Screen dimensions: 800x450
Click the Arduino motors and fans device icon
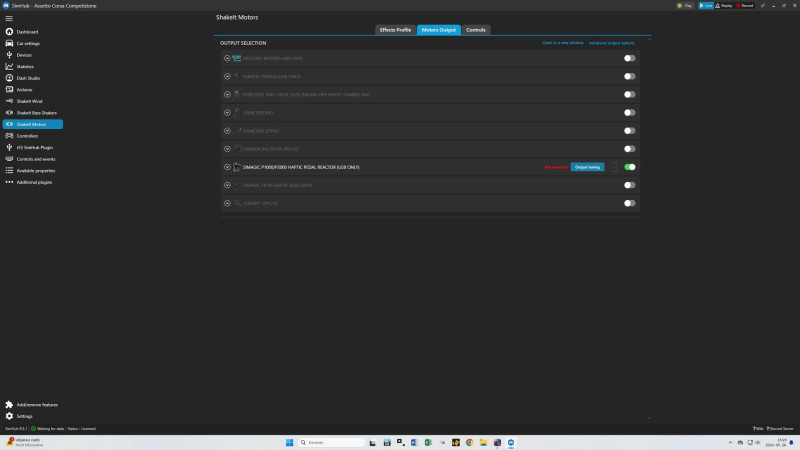click(x=237, y=58)
